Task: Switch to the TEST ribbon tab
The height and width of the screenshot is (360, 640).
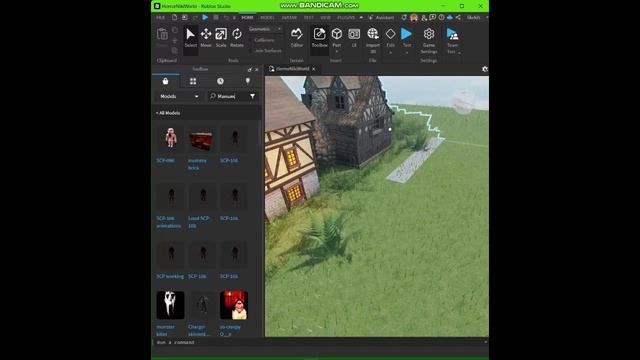Action: tap(309, 18)
